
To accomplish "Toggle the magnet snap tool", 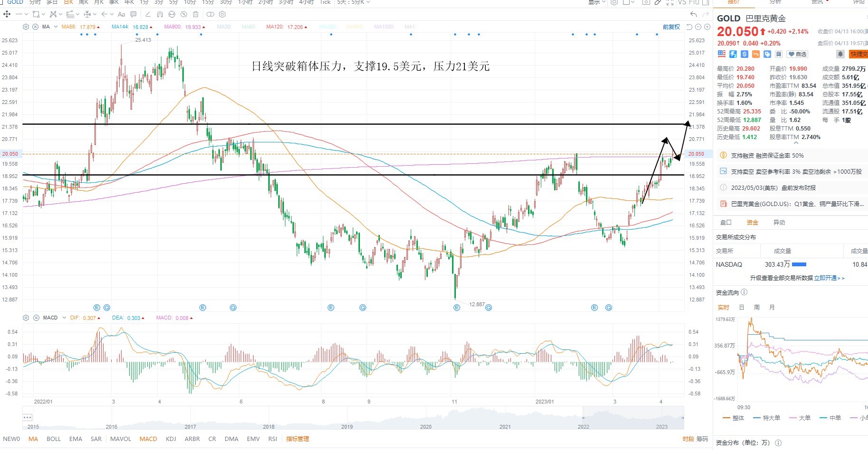I will coord(160,14).
